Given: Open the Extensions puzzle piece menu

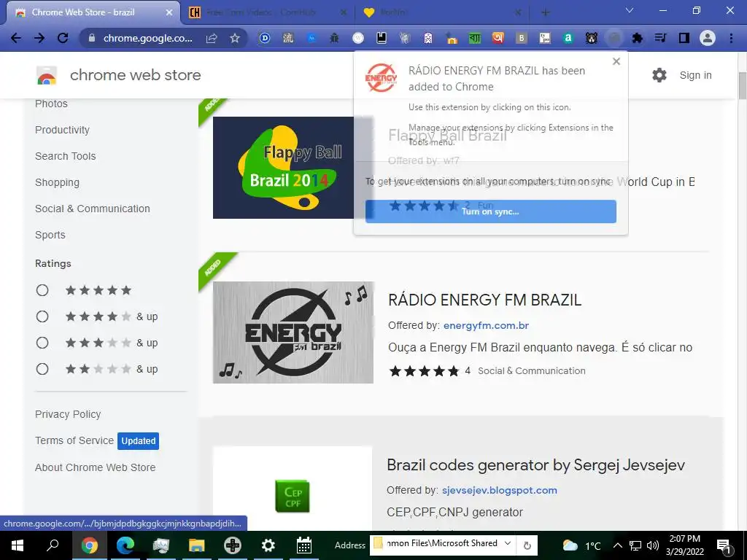Looking at the screenshot, I should click(x=638, y=38).
